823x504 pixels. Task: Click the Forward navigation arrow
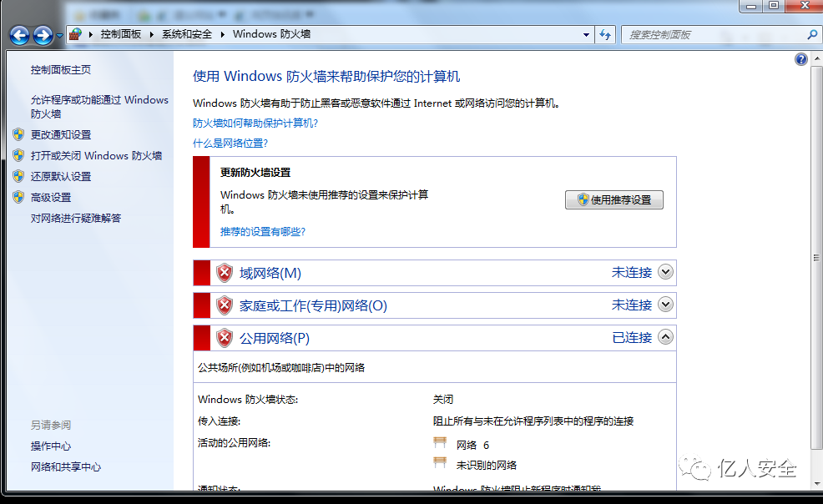[x=43, y=36]
